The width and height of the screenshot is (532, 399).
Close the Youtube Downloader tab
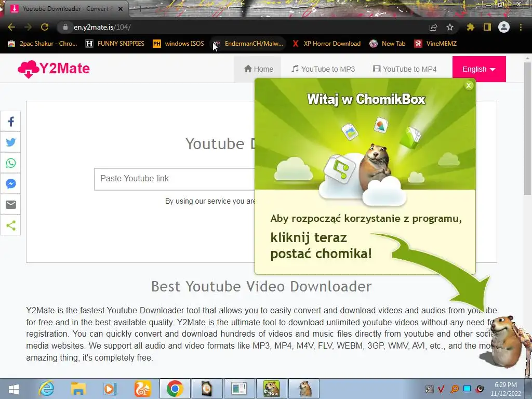[x=121, y=9]
